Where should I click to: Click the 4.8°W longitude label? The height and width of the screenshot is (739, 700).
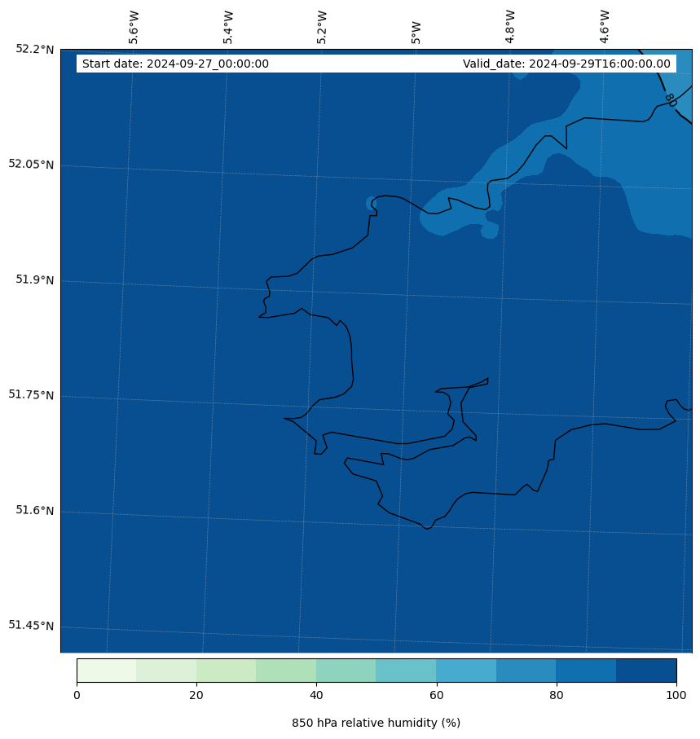pos(510,27)
